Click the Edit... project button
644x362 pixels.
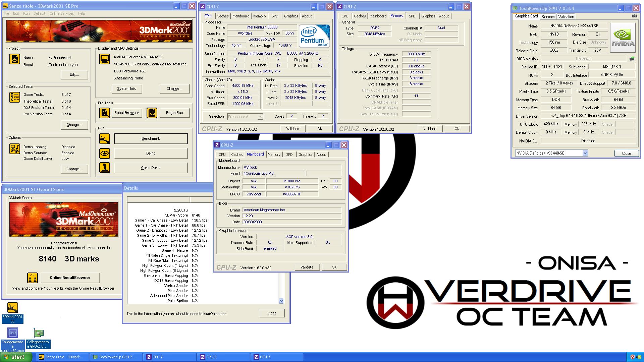[x=74, y=75]
